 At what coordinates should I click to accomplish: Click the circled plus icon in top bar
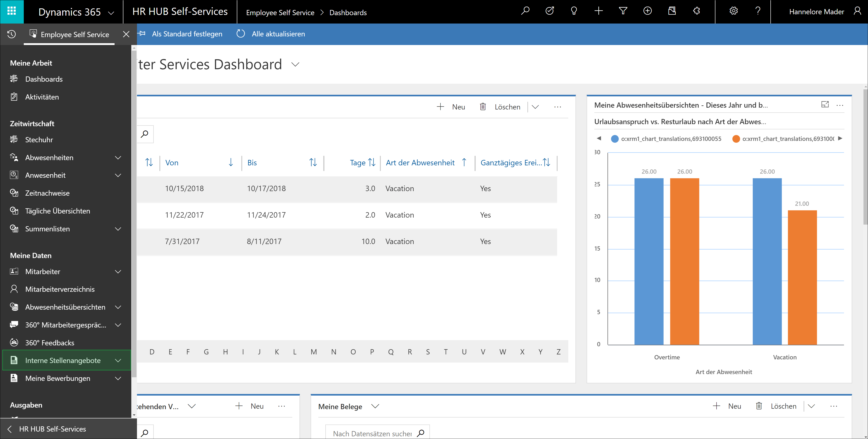[x=647, y=11]
